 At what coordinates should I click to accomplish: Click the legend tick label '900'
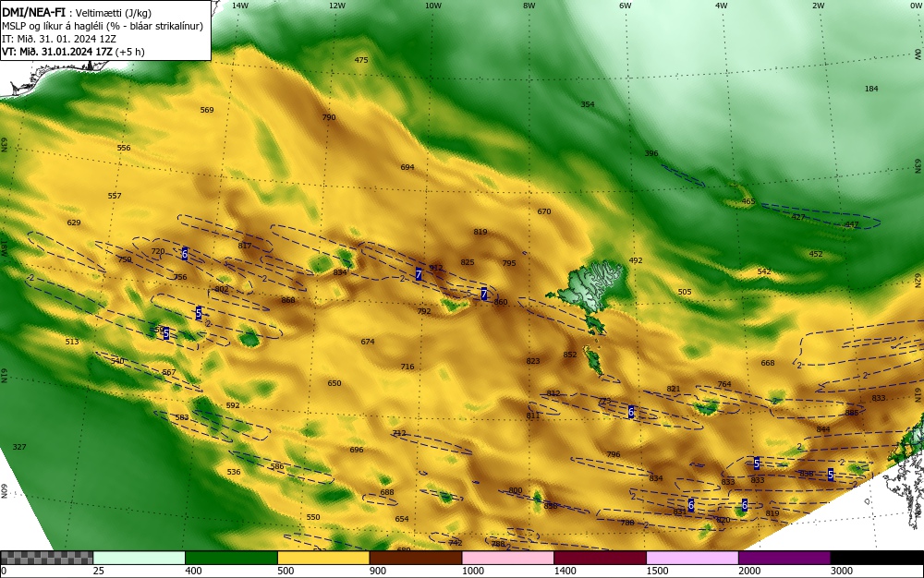[378, 571]
